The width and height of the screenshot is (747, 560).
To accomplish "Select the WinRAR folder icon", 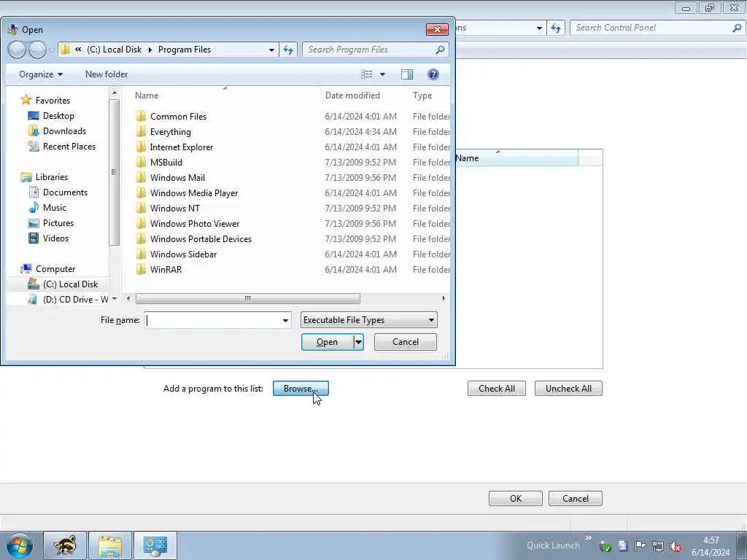I will (141, 269).
